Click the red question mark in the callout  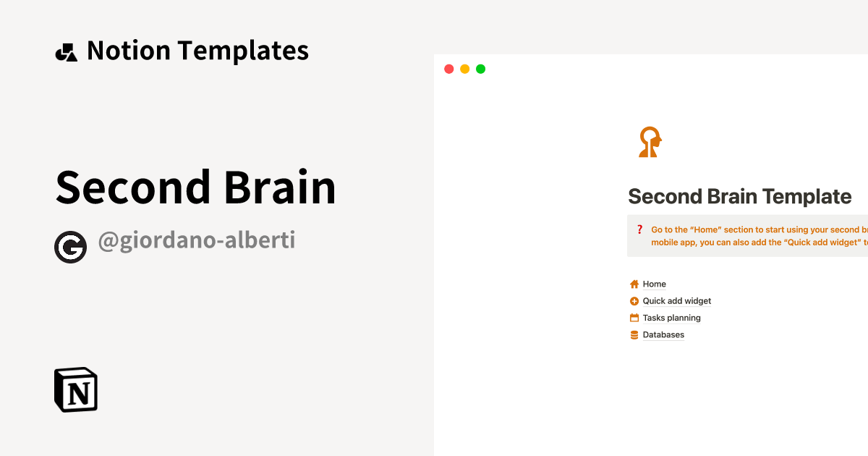pyautogui.click(x=639, y=229)
